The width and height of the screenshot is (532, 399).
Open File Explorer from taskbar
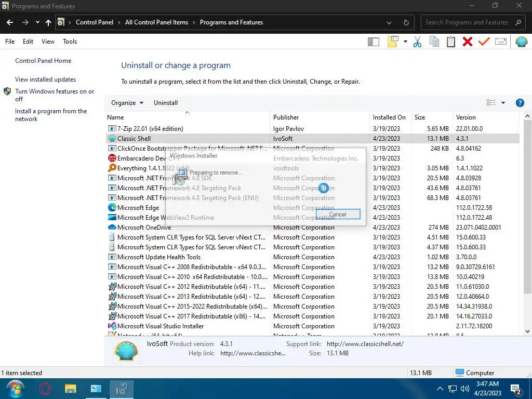[71, 389]
